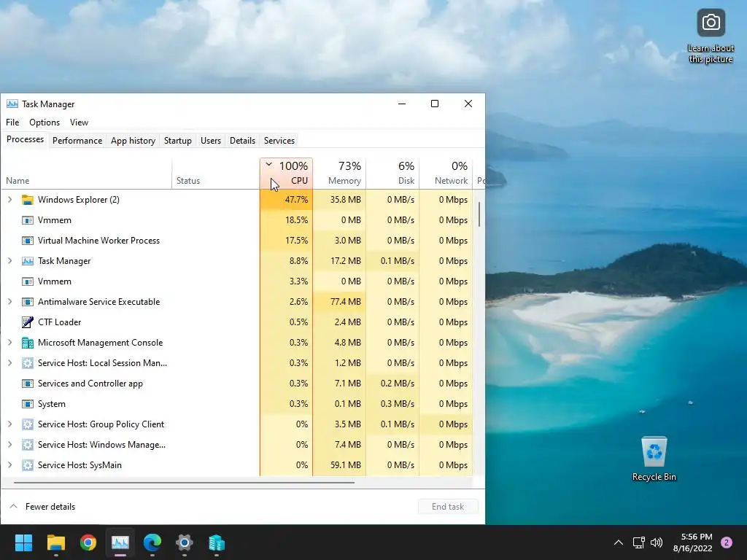Expand Service Host: Group Policy Client
747x560 pixels.
tap(10, 424)
